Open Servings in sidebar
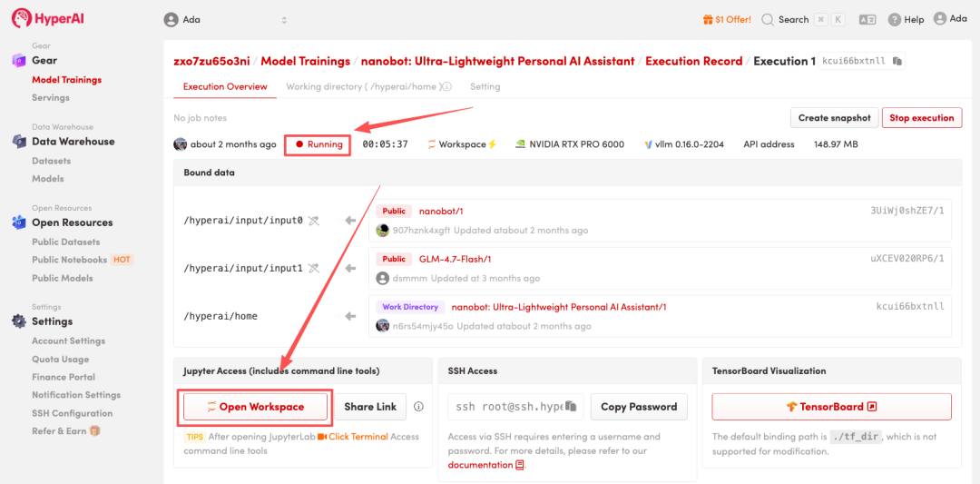Screen dimensions: 980x484 [x=51, y=97]
